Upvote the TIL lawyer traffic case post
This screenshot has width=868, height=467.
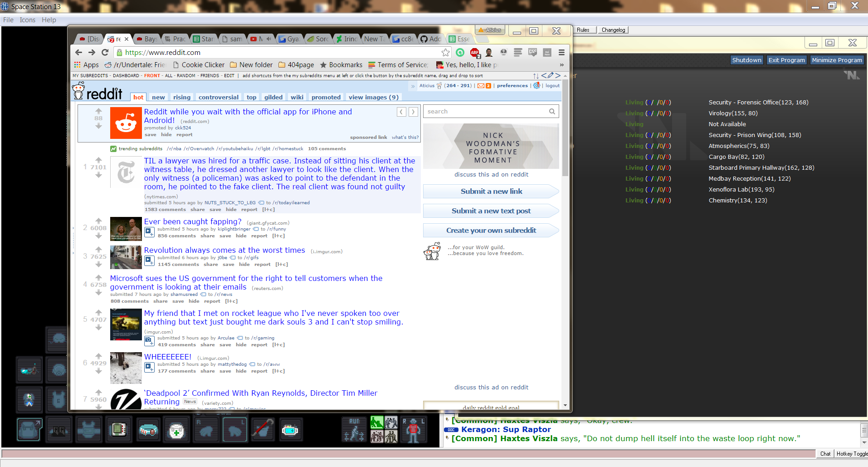[x=98, y=160]
